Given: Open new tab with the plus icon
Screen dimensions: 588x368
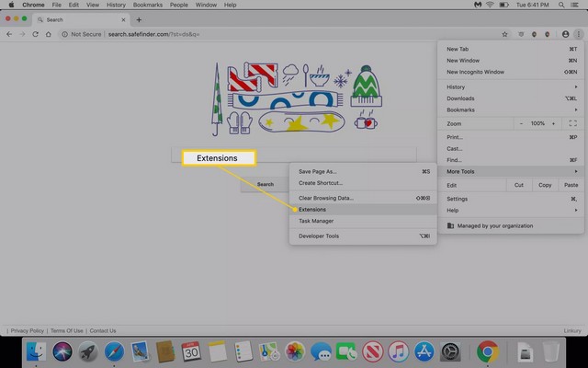Looking at the screenshot, I should point(139,19).
